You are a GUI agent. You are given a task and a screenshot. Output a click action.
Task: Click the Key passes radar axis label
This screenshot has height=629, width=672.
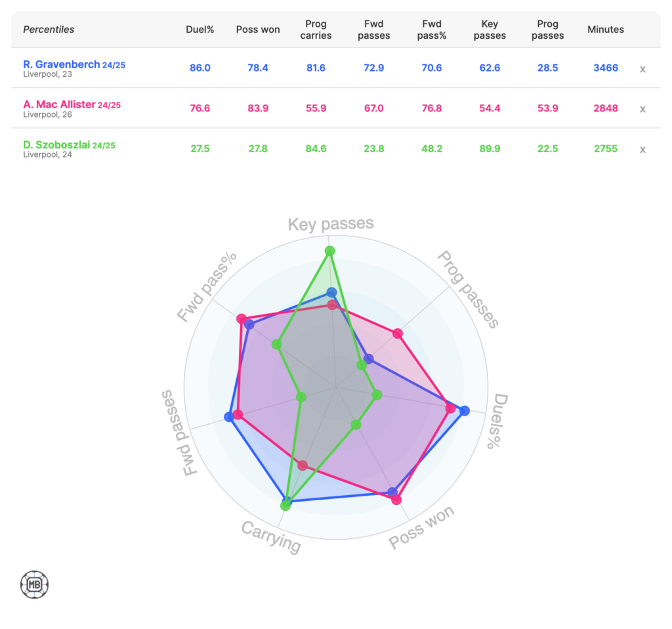(331, 225)
